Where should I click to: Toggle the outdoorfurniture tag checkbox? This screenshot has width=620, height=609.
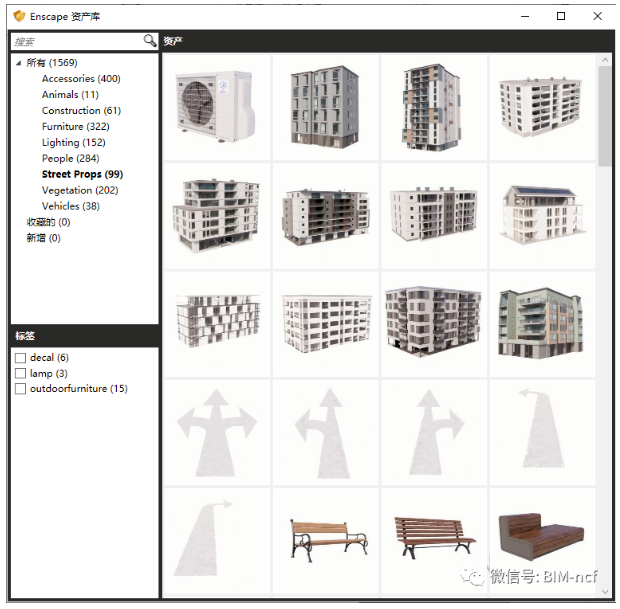click(x=20, y=389)
